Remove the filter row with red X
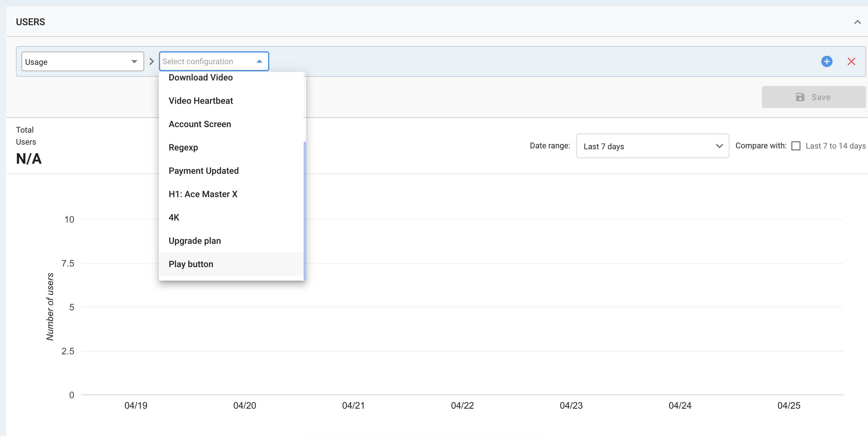868x436 pixels. click(851, 61)
